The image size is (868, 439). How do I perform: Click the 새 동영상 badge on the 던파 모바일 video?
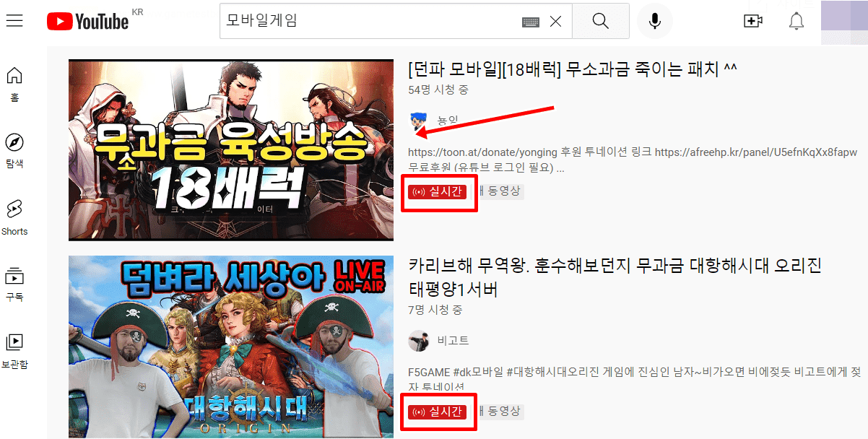501,191
